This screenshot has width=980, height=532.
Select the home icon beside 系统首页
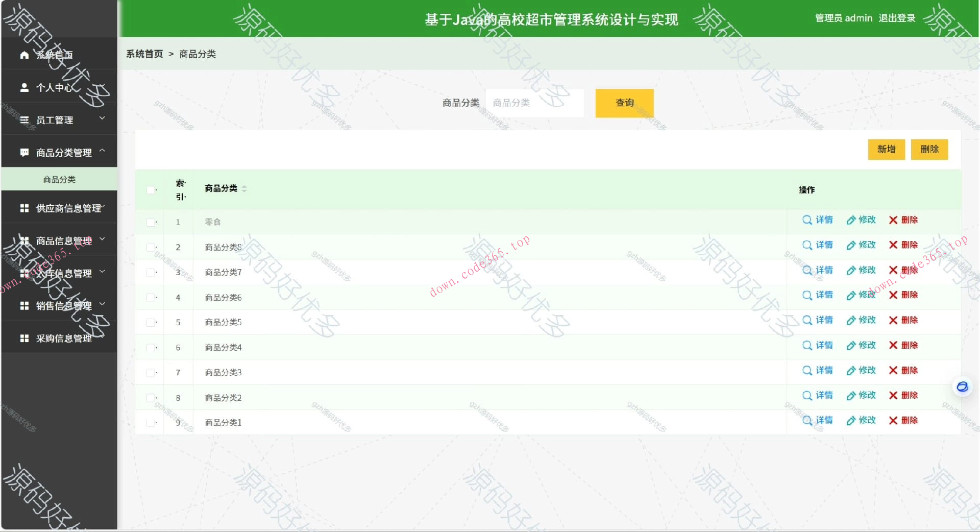point(24,55)
